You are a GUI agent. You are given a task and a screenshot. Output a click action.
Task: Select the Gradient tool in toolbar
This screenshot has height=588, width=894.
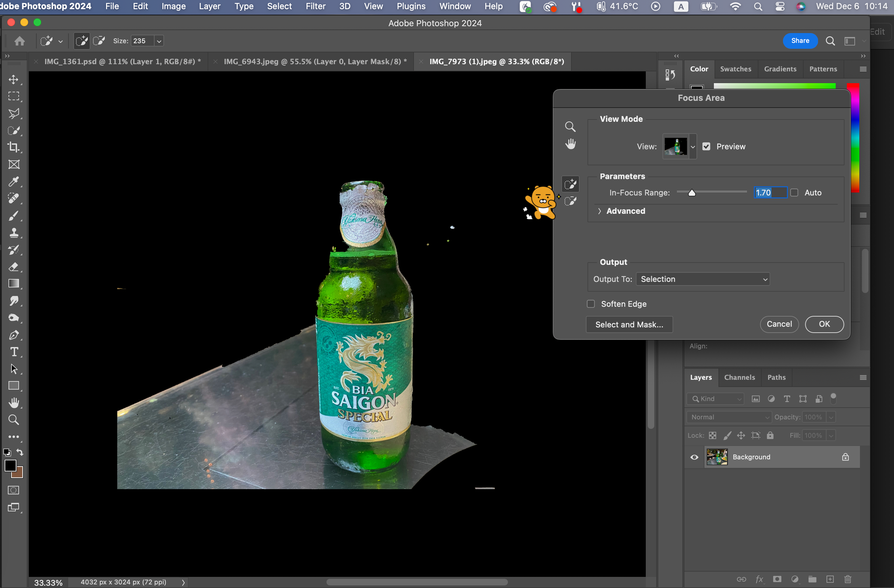tap(14, 284)
